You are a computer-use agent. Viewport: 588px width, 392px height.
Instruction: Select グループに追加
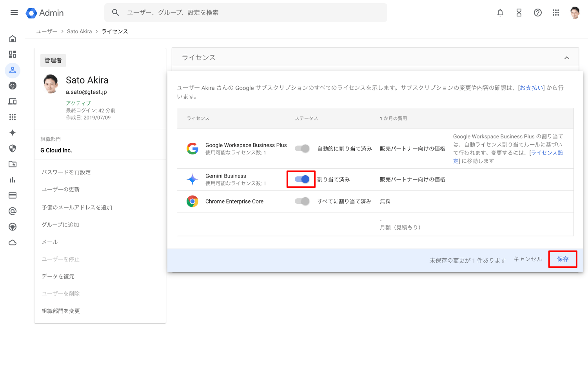[60, 225]
